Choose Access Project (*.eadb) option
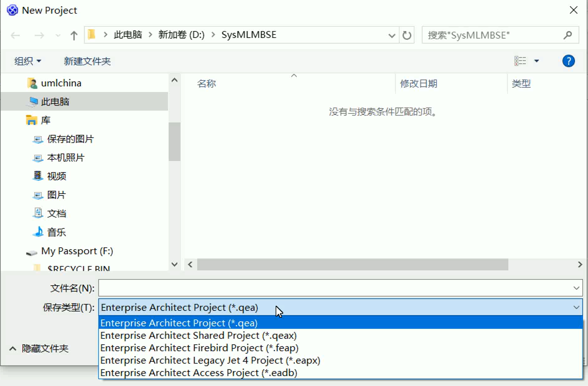 point(340,372)
